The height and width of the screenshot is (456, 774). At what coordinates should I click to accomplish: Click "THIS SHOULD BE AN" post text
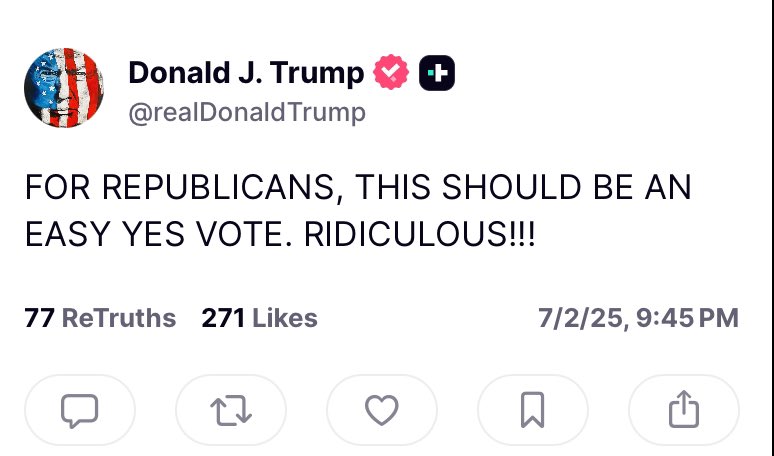497,188
